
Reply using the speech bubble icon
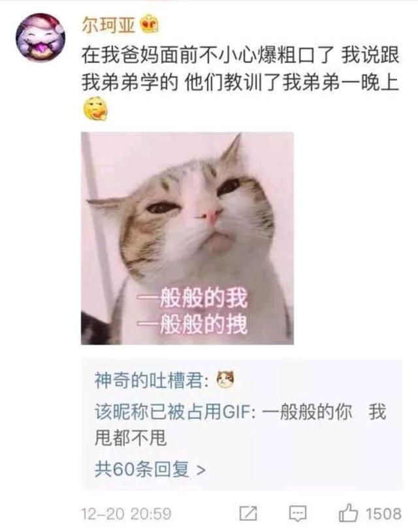pos(297,514)
